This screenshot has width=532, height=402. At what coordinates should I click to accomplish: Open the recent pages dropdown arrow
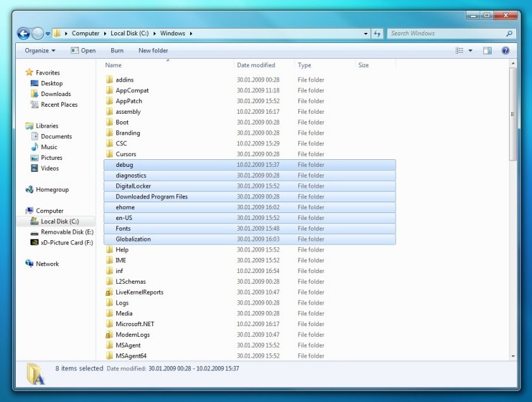point(48,33)
